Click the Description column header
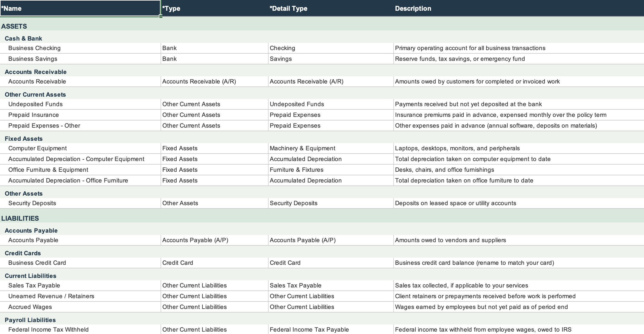 coord(519,8)
